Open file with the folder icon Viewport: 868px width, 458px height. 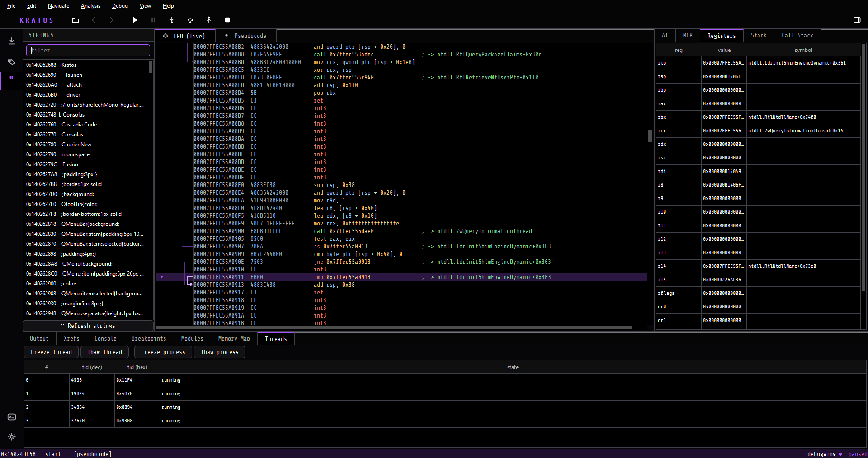[x=75, y=20]
